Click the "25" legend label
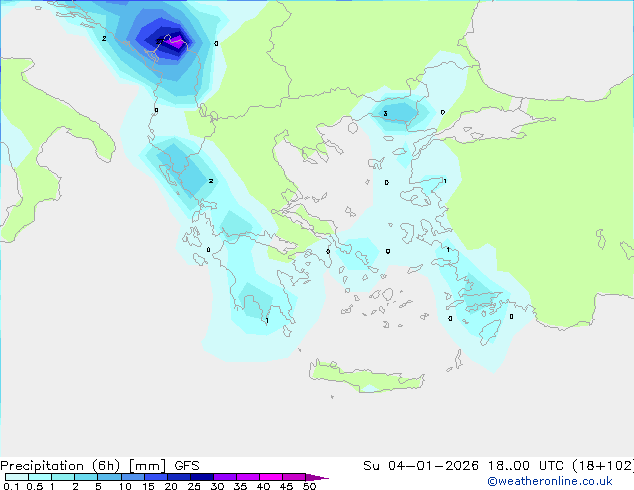 click(194, 486)
